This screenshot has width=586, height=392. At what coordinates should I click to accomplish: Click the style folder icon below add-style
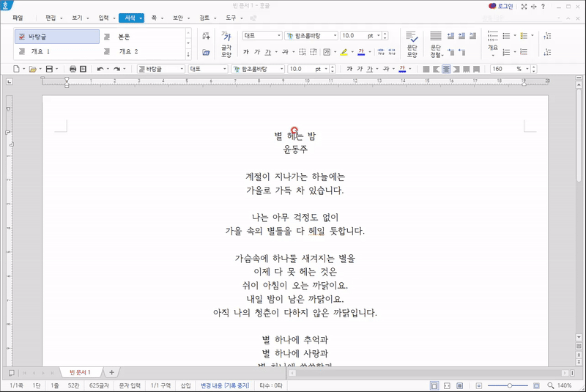coord(206,52)
